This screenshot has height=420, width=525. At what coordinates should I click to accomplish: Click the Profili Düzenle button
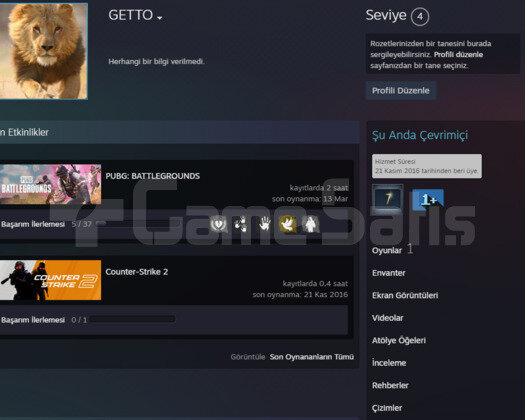(400, 90)
